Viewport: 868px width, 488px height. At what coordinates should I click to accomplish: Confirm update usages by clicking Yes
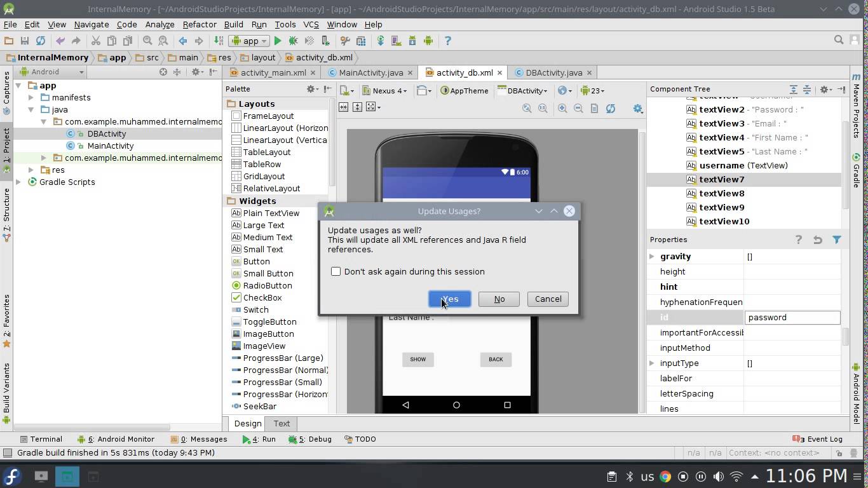(449, 299)
